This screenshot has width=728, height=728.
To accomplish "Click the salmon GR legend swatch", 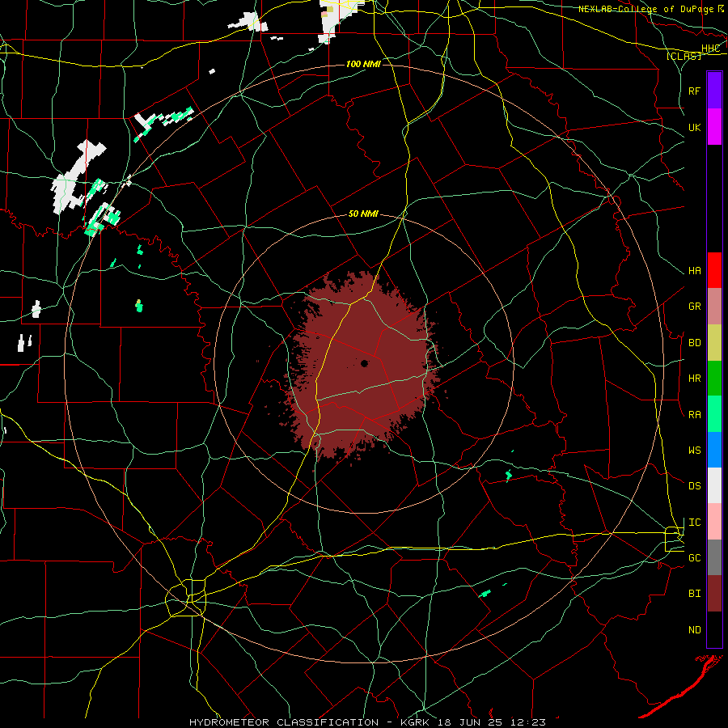I will click(x=714, y=306).
